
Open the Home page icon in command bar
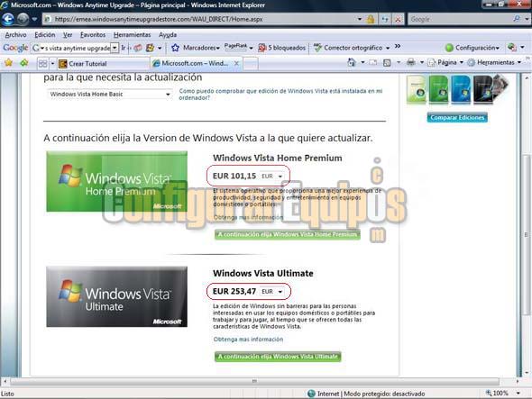(352, 62)
